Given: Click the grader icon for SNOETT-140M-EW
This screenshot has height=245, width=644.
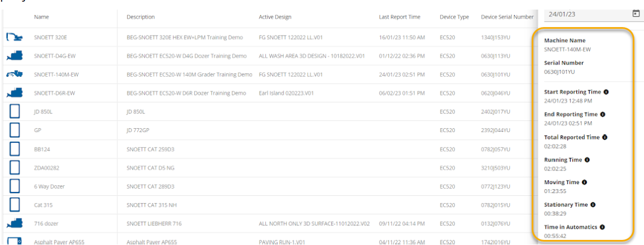Looking at the screenshot, I should coord(15,75).
